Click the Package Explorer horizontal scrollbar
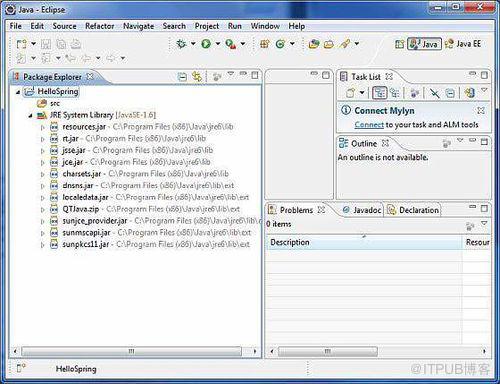The image size is (500, 384). pos(132,351)
